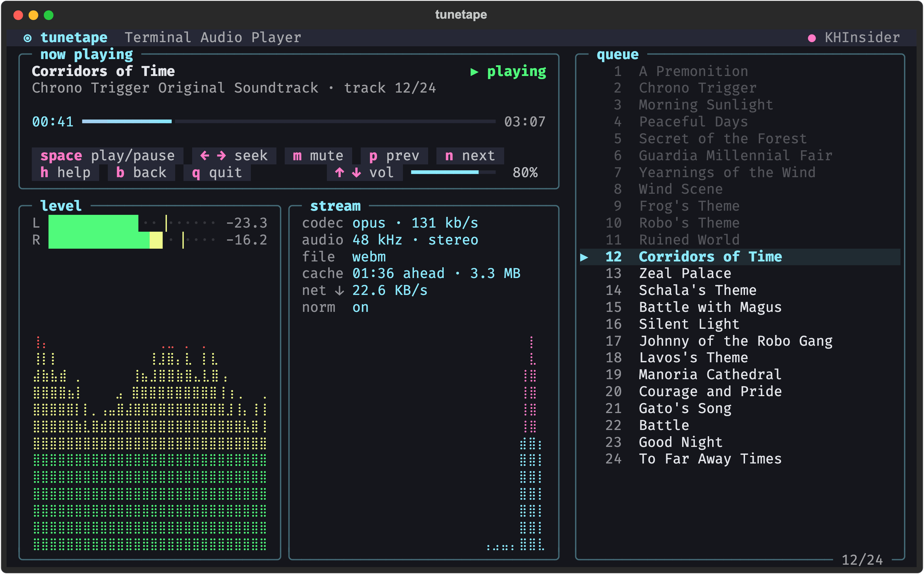Screen dimensions: 924x574
Task: Click the cache value 01:36 ahead
Action: (436, 274)
